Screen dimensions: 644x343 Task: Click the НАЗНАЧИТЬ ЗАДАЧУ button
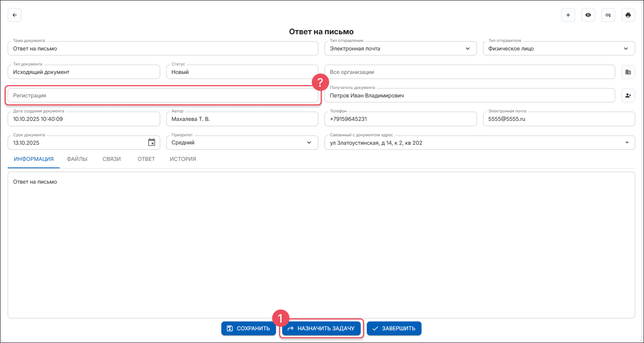[321, 328]
